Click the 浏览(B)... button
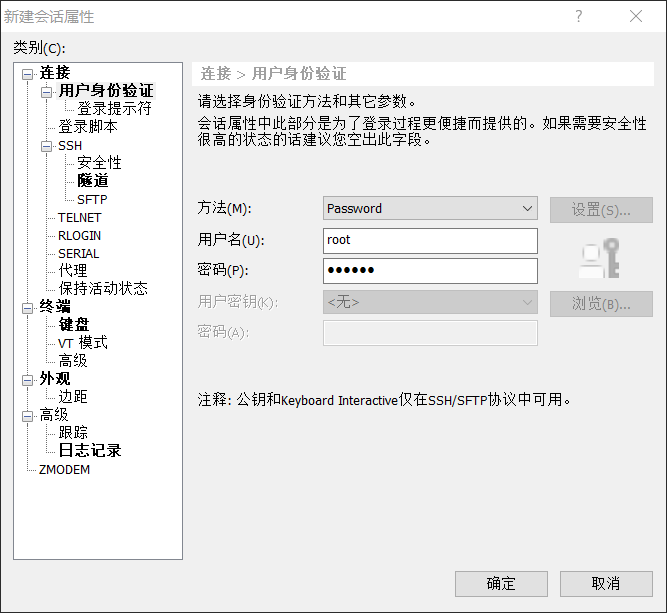 pyautogui.click(x=601, y=304)
